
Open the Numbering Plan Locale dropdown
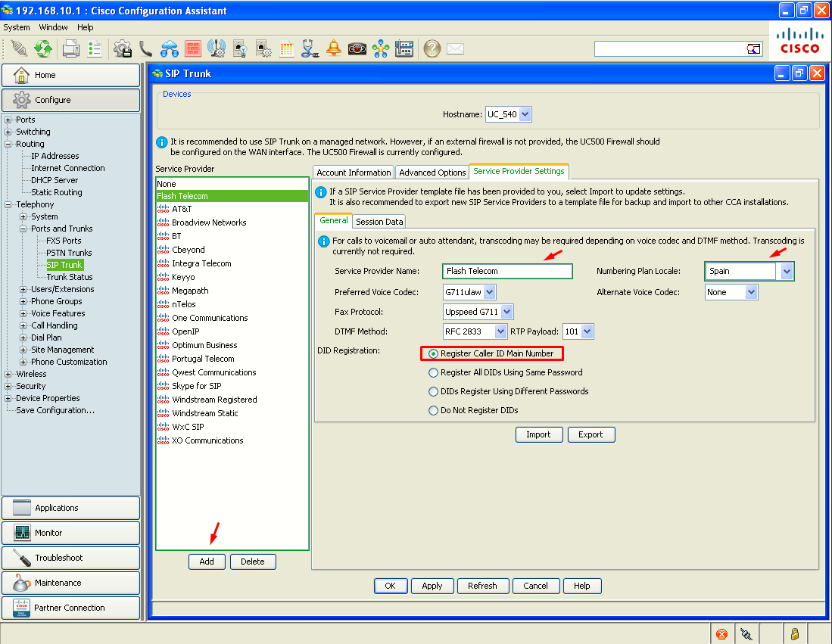click(x=787, y=271)
